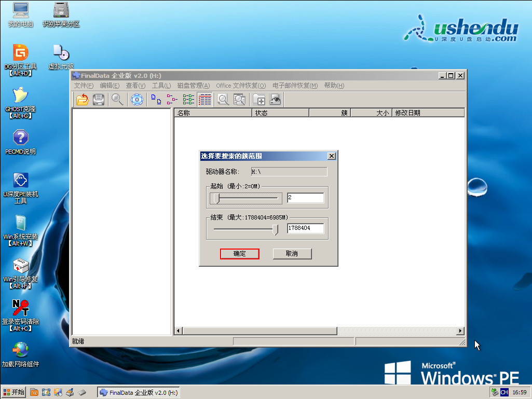This screenshot has height=399, width=532.
Task: Click the first quick launch taskbar icon
Action: click(x=34, y=393)
